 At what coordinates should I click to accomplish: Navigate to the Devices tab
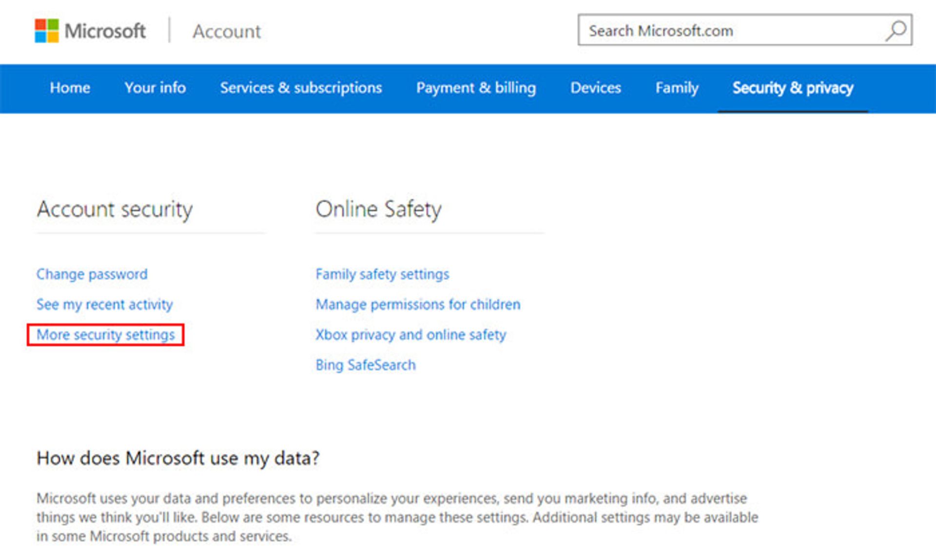[x=595, y=88]
